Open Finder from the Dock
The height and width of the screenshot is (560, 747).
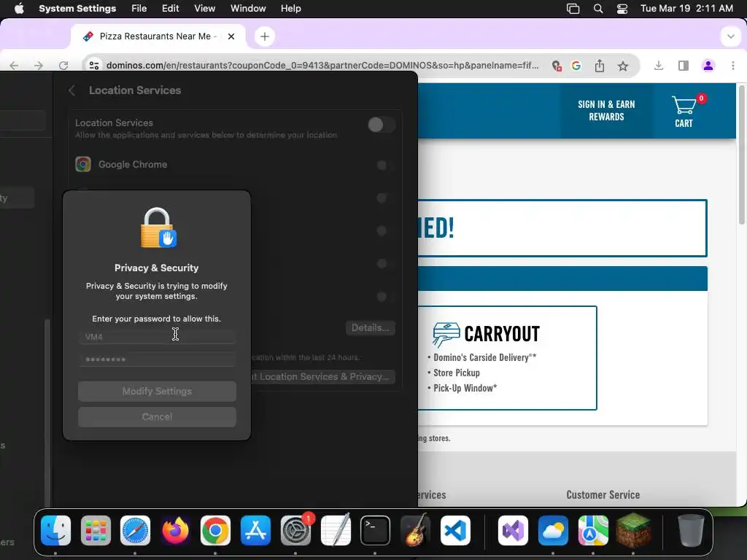55,531
